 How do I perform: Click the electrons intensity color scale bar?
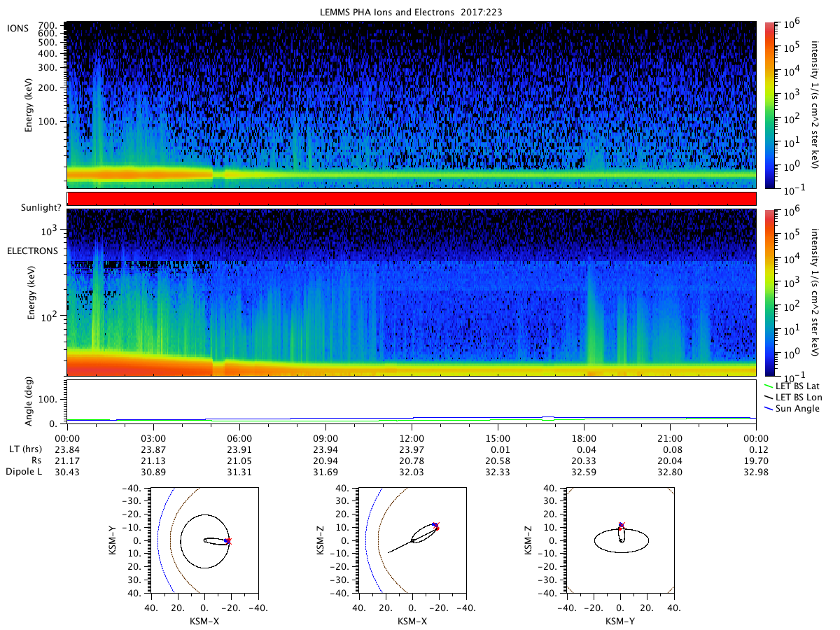(769, 293)
